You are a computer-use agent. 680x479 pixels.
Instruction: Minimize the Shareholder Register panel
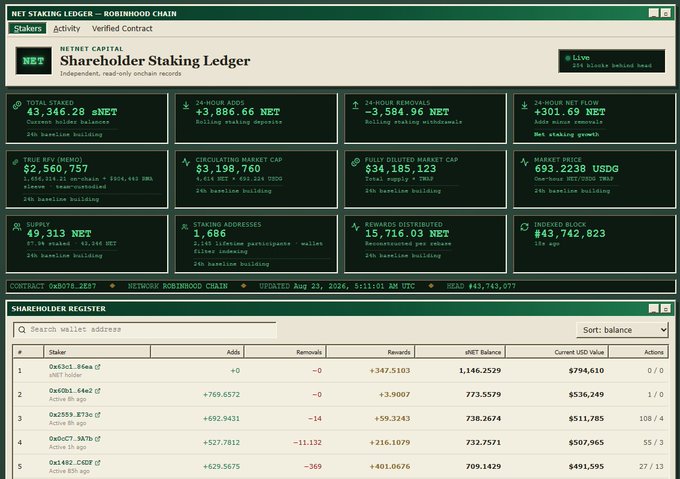click(x=654, y=308)
